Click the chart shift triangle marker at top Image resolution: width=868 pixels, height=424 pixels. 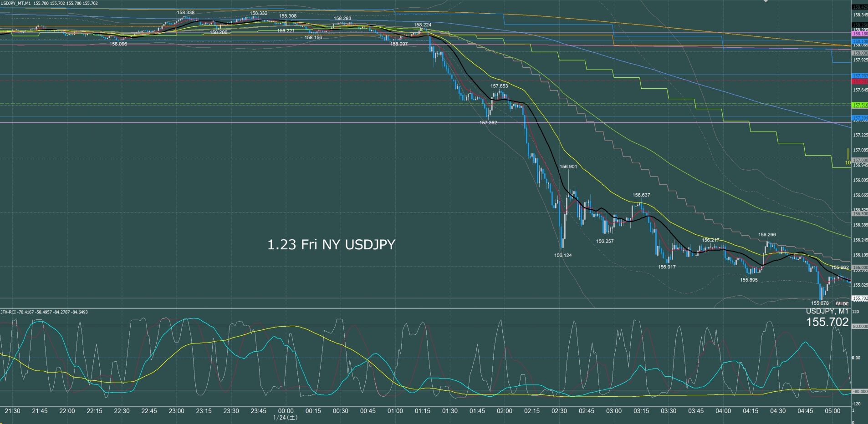click(x=766, y=1)
